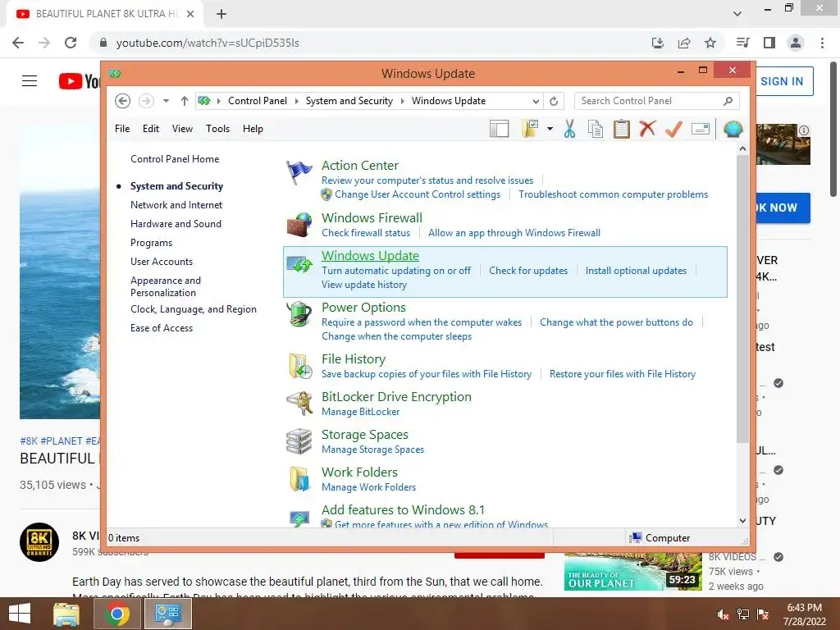Open Appearance and Personalization category
Image resolution: width=840 pixels, height=630 pixels.
[166, 286]
